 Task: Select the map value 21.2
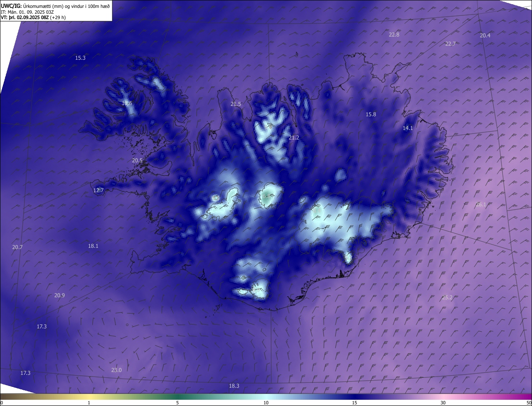point(294,138)
